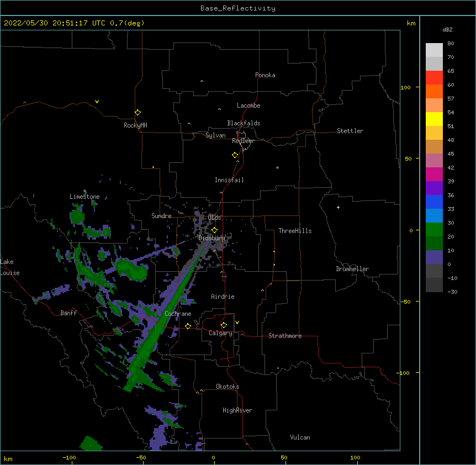The height and width of the screenshot is (465, 476).
Task: Click the km unit label at bottom left
Action: click(8, 459)
